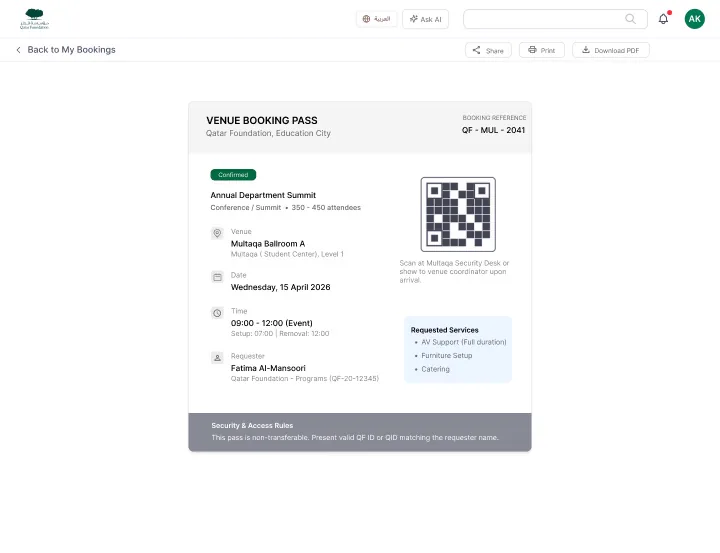This screenshot has width=720, height=553.
Task: Click Security & Access Rules heading
Action: click(x=252, y=425)
